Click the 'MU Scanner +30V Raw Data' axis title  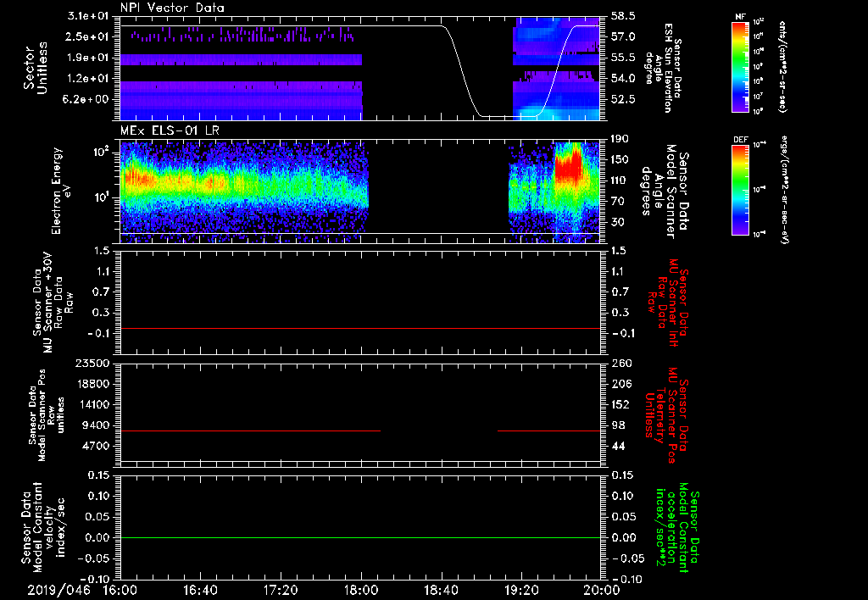tap(53, 303)
